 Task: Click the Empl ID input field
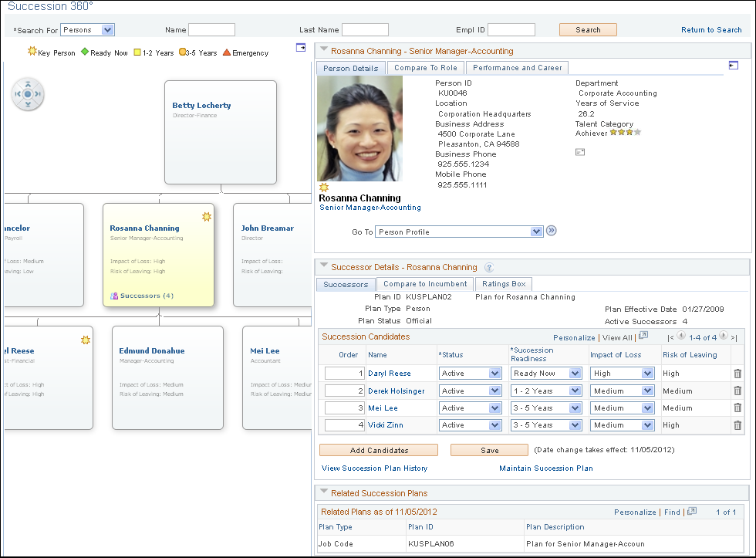pos(511,30)
